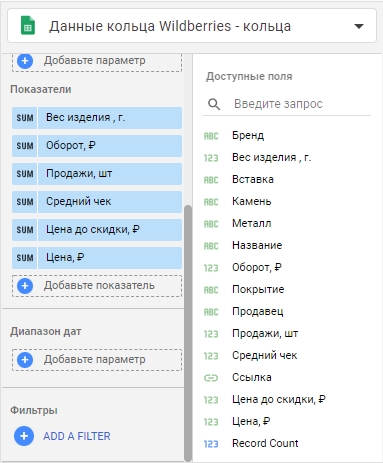Click the SUM badge next to Средний чек metric

[x=25, y=202]
